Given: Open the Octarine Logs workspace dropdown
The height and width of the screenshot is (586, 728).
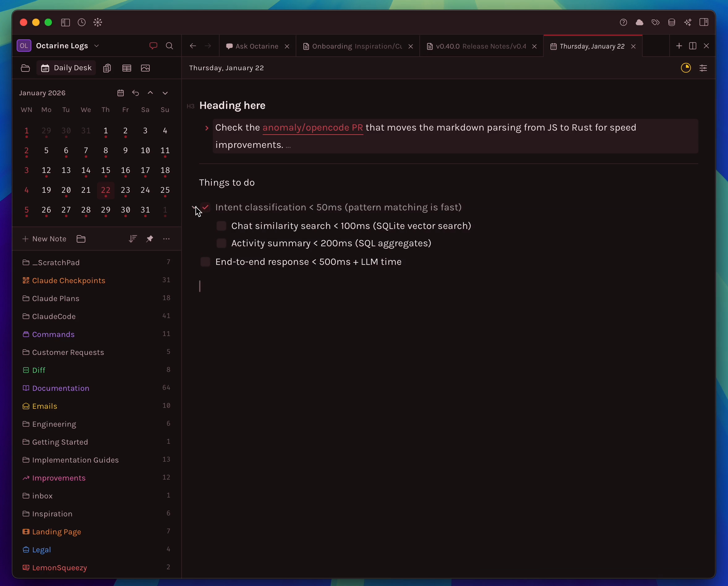Looking at the screenshot, I should (x=96, y=45).
